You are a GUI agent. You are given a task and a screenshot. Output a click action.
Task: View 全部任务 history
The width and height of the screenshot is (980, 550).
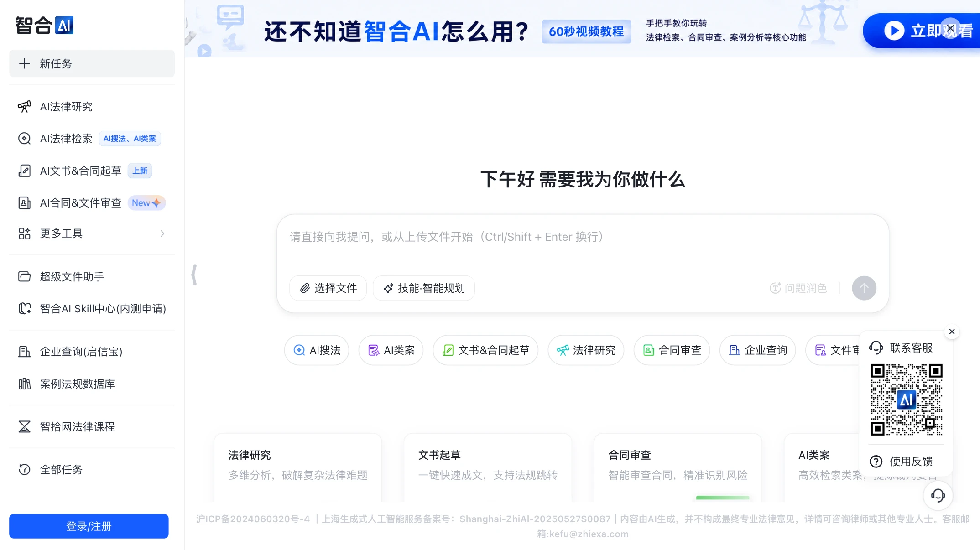pyautogui.click(x=92, y=470)
